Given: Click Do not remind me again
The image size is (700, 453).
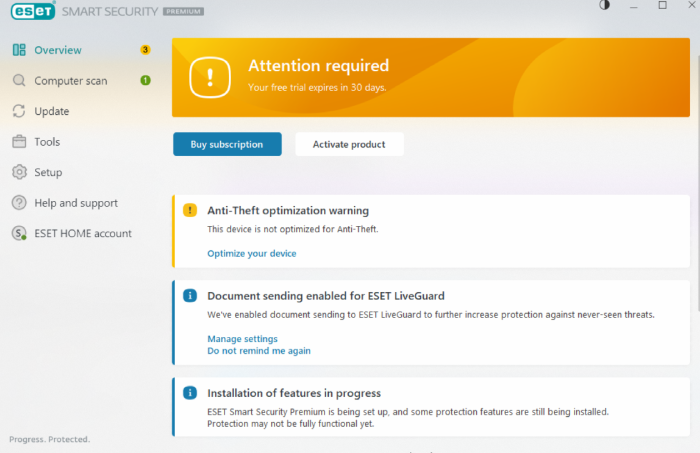Looking at the screenshot, I should 259,351.
